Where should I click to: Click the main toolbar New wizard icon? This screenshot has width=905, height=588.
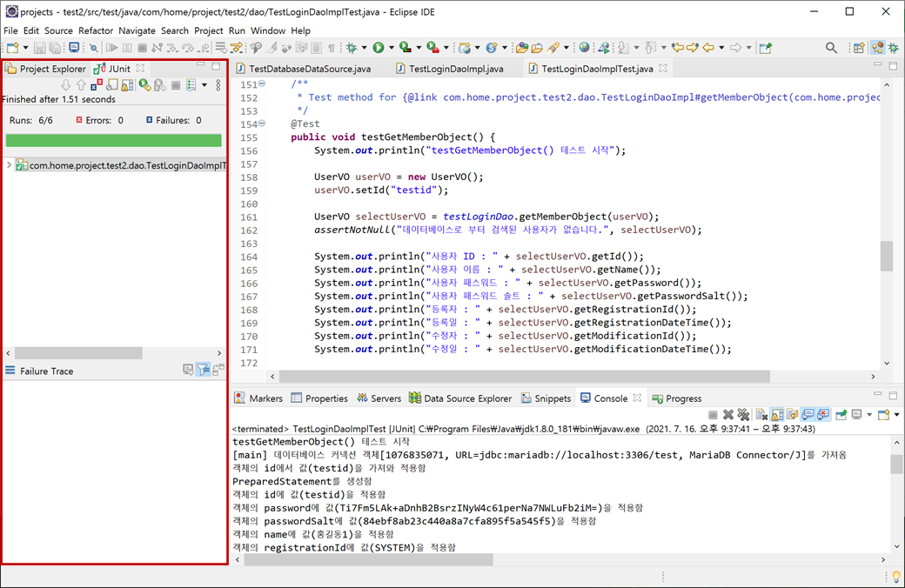[13, 48]
